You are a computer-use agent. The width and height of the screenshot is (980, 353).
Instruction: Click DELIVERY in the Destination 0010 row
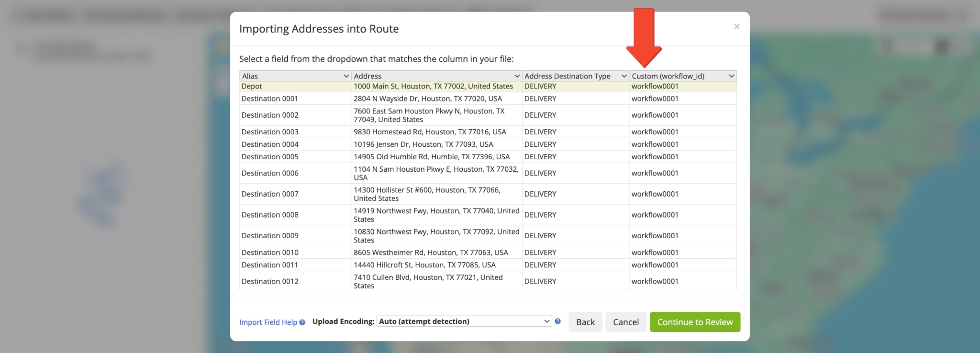[x=540, y=253]
